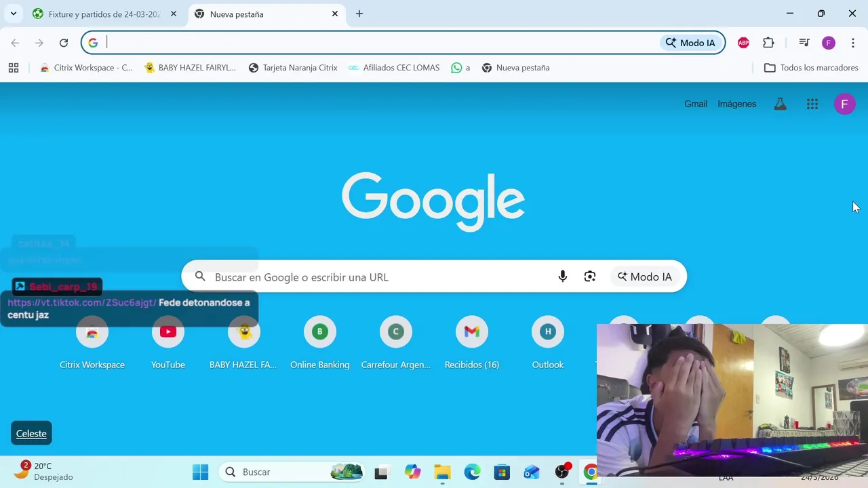Go back with the back arrow
The width and height of the screenshot is (868, 488).
click(15, 43)
